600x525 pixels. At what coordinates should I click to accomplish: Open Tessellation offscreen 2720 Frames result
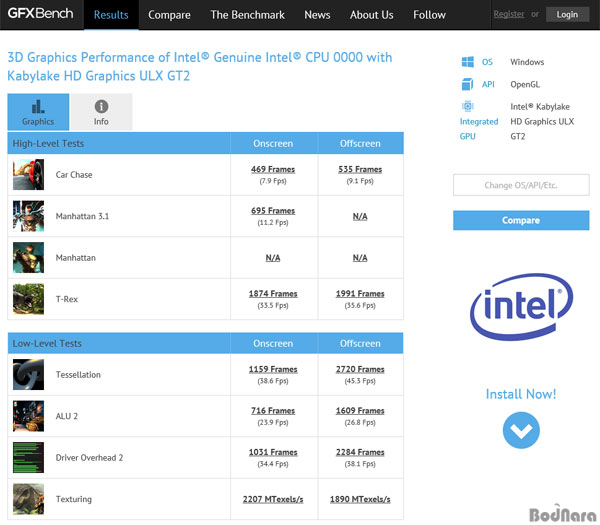360,369
